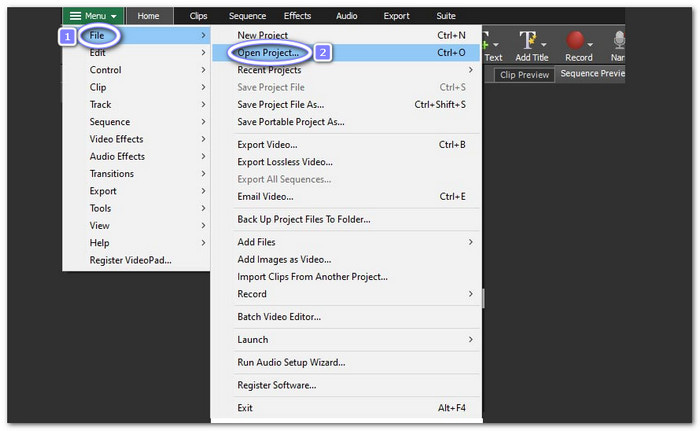Image resolution: width=700 pixels, height=431 pixels.
Task: Choose Import Clips From Another Project...
Action: pos(346,277)
